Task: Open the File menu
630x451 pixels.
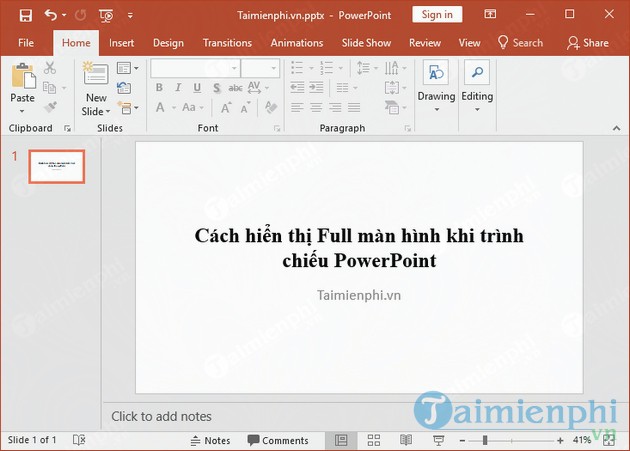Action: (26, 43)
